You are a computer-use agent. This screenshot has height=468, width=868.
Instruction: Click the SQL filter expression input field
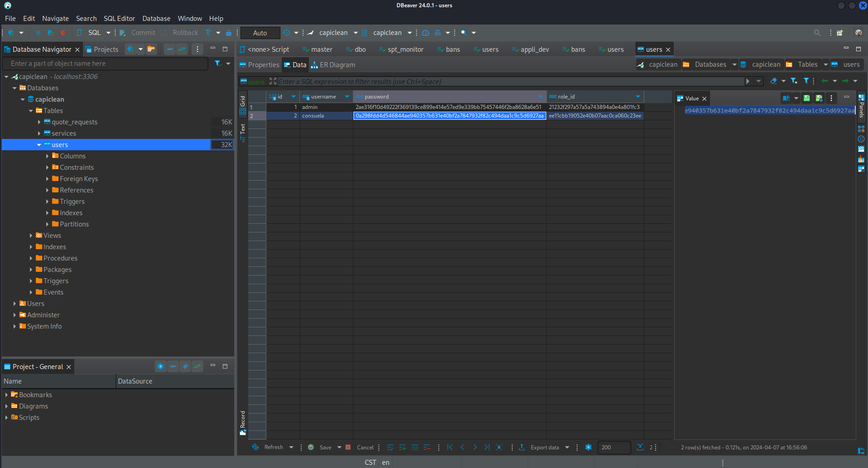510,82
